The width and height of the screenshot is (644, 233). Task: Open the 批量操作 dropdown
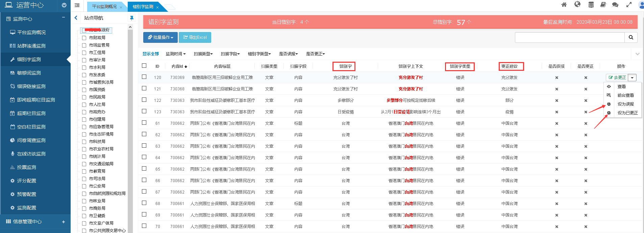pos(160,37)
